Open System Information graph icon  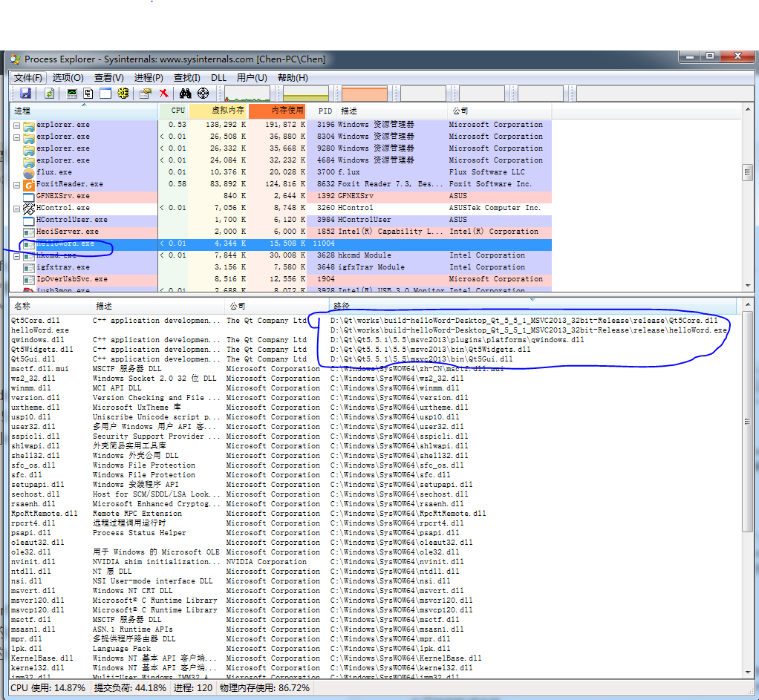[72, 94]
